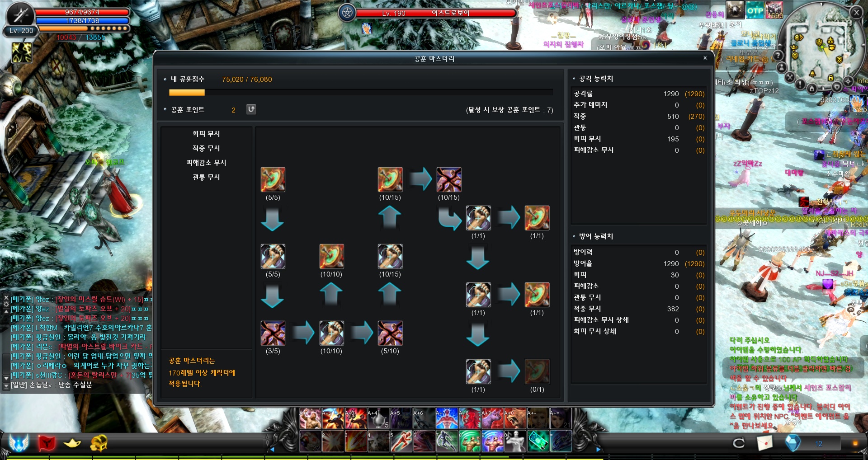
Task: Switch to the 피해감소 무시 category
Action: (x=206, y=163)
